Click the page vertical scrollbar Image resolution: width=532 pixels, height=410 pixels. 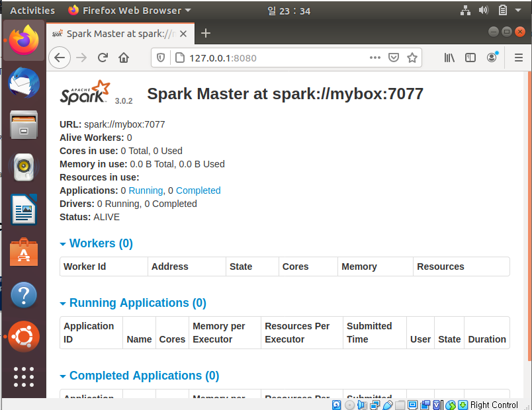tap(529, 217)
